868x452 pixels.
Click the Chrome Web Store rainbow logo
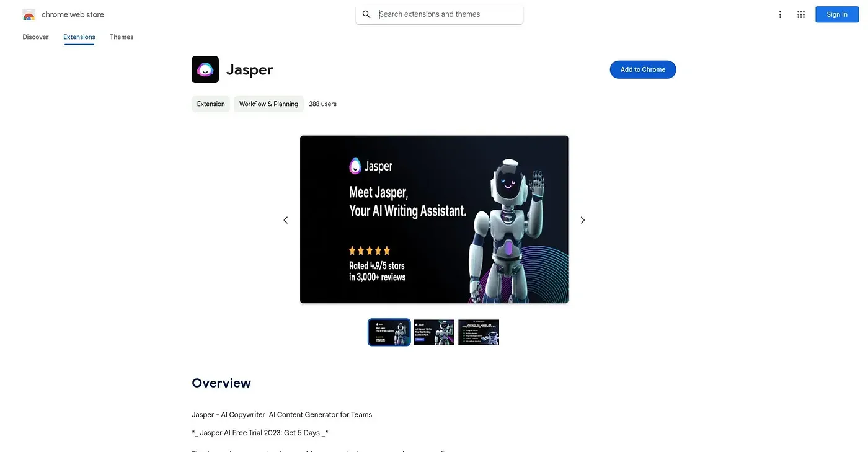click(x=29, y=15)
